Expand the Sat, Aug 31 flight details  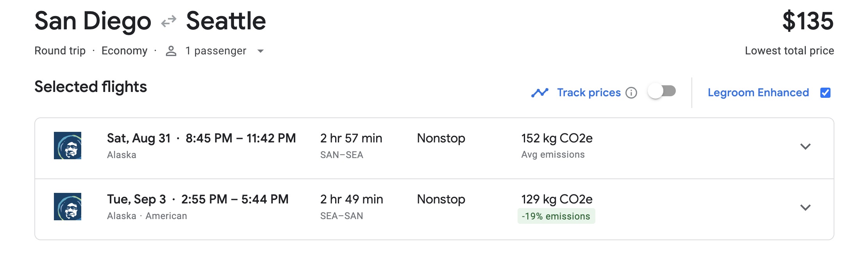tap(805, 146)
